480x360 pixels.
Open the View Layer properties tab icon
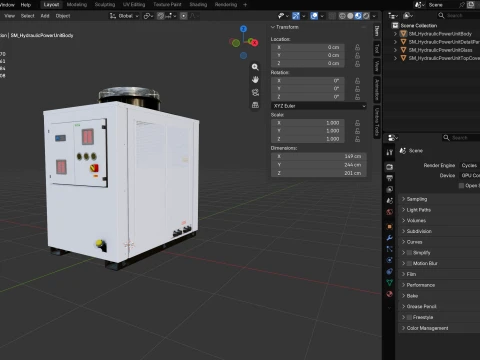[x=389, y=189]
